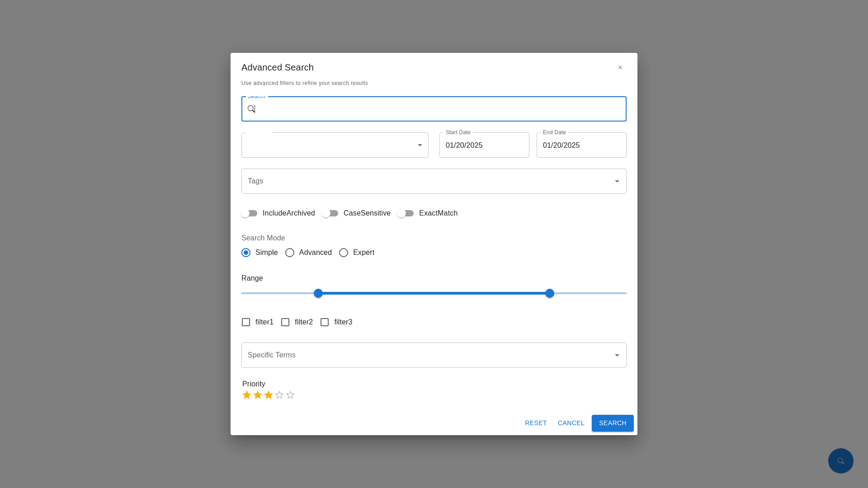The height and width of the screenshot is (488, 868).
Task: Check the filter2 checkbox
Action: (x=285, y=322)
